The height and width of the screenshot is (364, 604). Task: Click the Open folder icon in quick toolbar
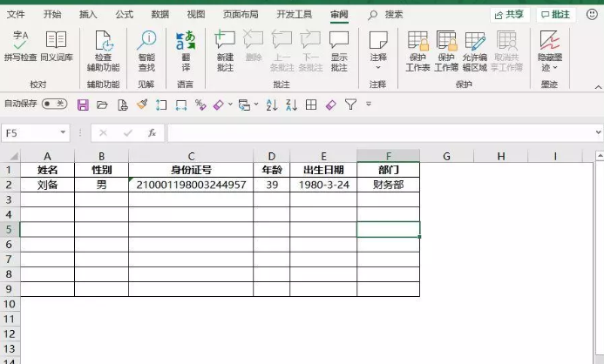(x=102, y=104)
